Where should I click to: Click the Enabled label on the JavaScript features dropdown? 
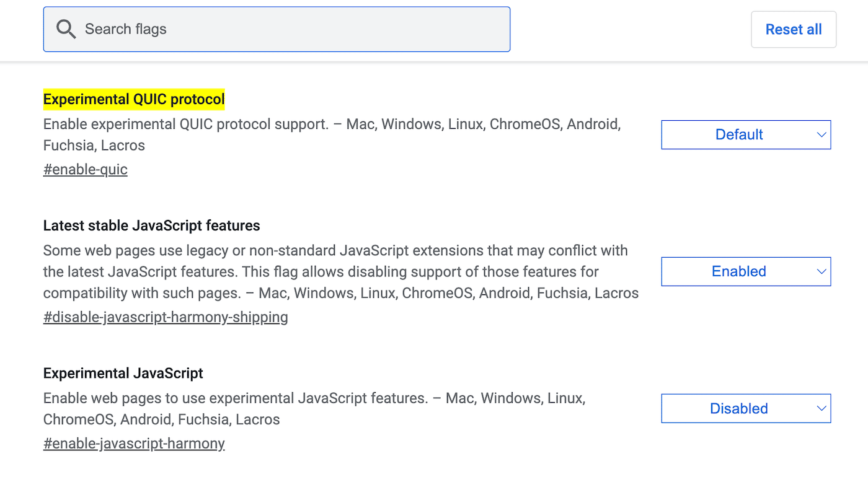point(739,271)
